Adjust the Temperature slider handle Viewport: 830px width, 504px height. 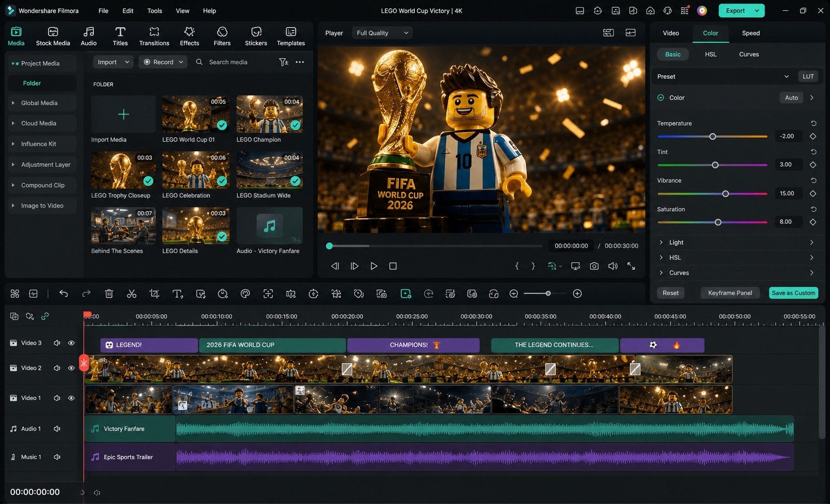click(x=713, y=137)
